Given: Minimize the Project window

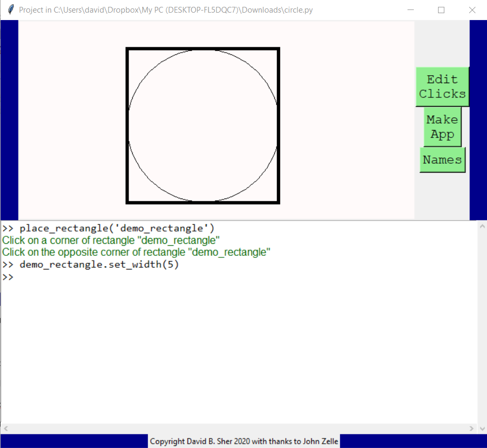Looking at the screenshot, I should tap(411, 10).
